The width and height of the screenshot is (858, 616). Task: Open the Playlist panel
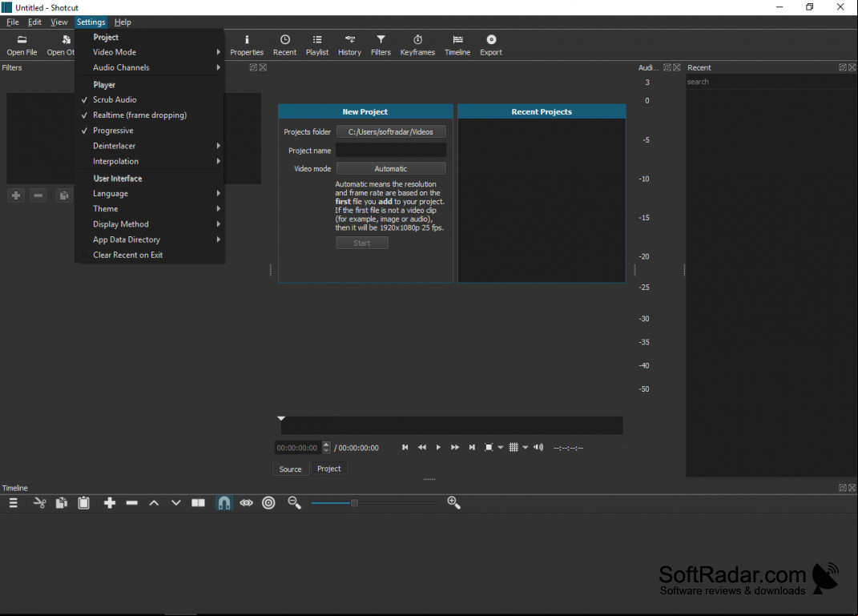click(316, 45)
